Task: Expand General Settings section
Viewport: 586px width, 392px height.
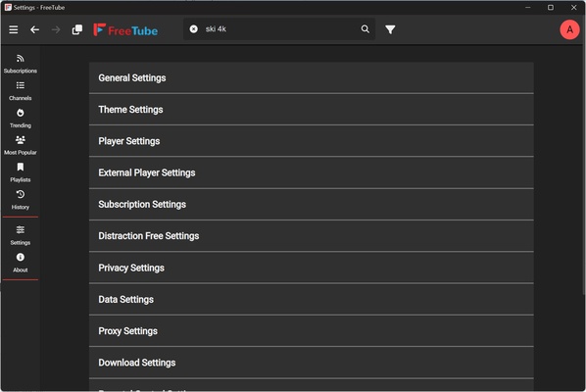Action: point(311,77)
